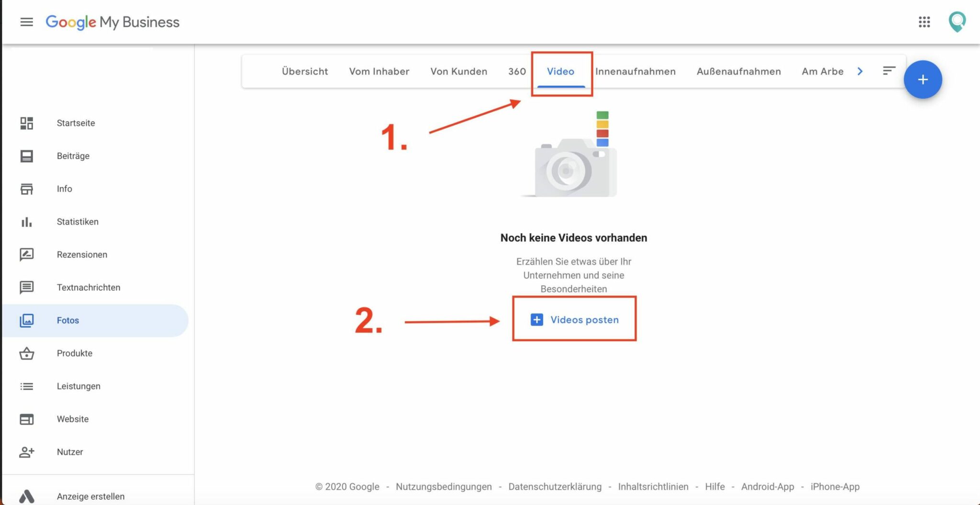980x505 pixels.
Task: Click the Info storefront icon
Action: pyautogui.click(x=27, y=189)
